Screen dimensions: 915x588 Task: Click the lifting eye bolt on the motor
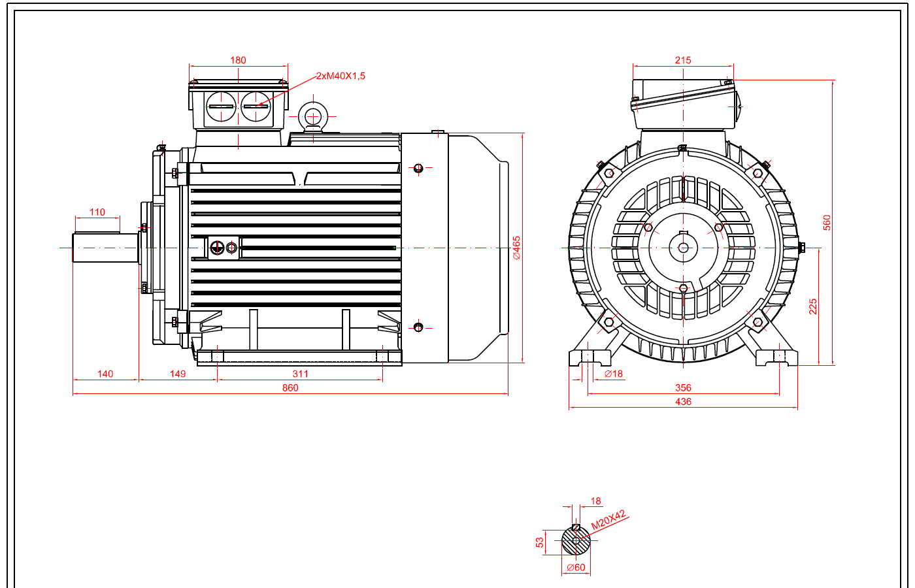click(x=313, y=117)
